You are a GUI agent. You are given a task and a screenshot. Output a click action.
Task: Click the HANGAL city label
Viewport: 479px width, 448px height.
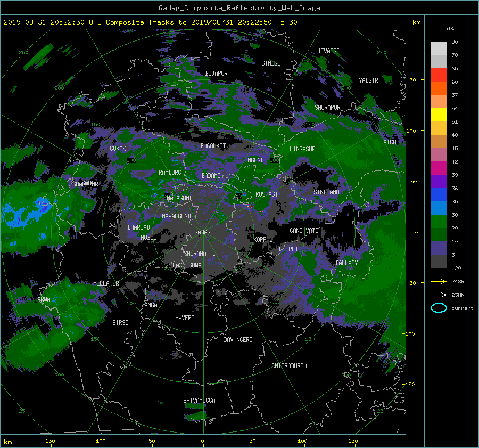coord(150,305)
